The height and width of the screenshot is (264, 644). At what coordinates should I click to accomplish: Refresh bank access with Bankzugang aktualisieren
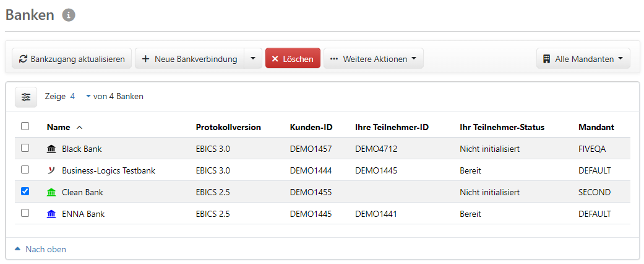[72, 59]
